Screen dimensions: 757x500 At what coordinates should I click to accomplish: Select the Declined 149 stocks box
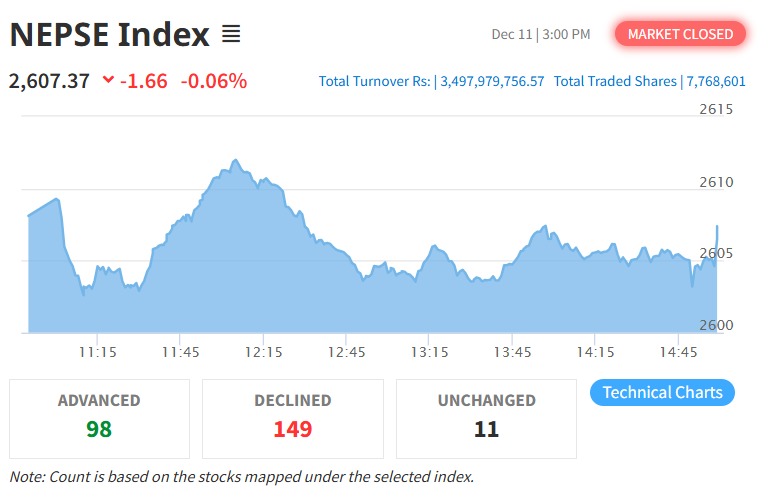click(293, 417)
